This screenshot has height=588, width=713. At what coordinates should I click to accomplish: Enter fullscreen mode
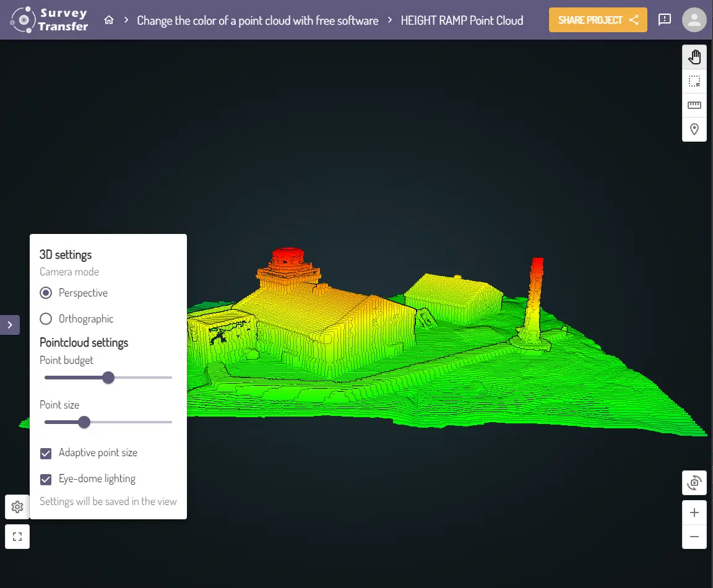pyautogui.click(x=17, y=537)
